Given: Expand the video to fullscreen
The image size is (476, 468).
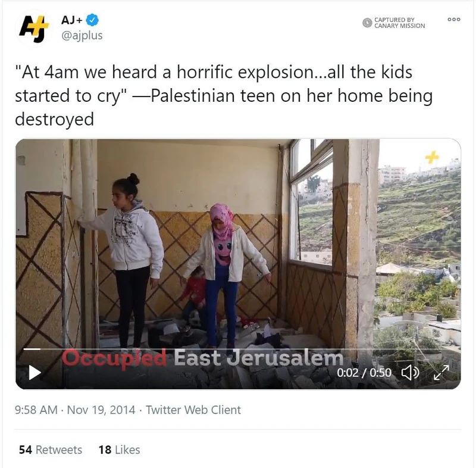Looking at the screenshot, I should point(441,372).
